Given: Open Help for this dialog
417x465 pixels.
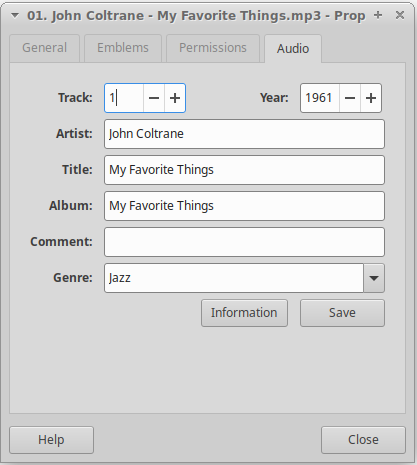Looking at the screenshot, I should [51, 440].
